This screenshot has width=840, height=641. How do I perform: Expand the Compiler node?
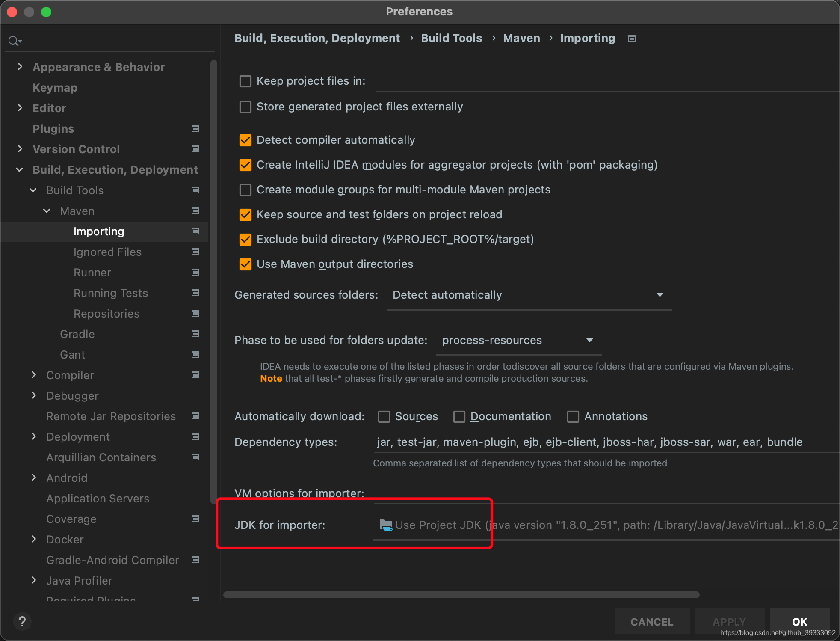(33, 375)
